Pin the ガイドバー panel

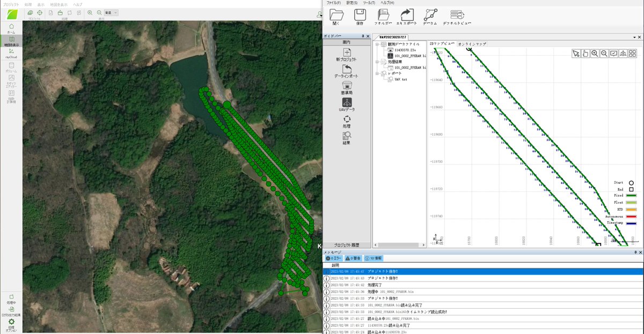coord(363,36)
